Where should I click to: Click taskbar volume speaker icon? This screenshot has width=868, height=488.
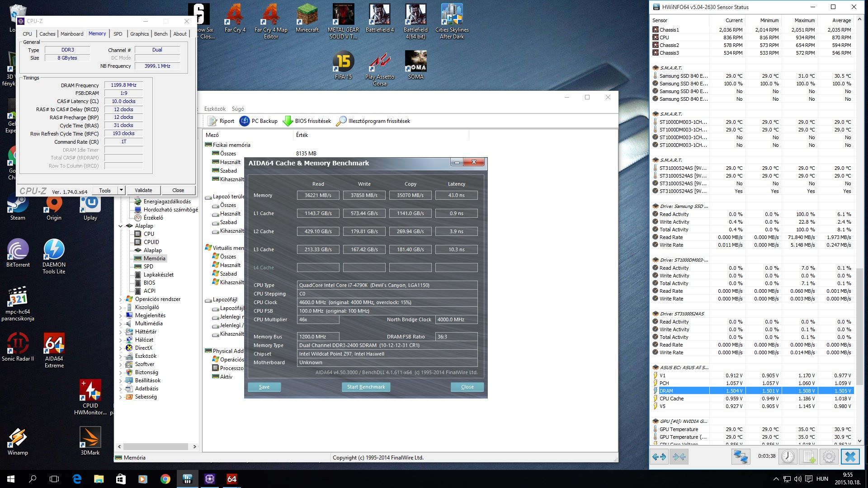797,479
